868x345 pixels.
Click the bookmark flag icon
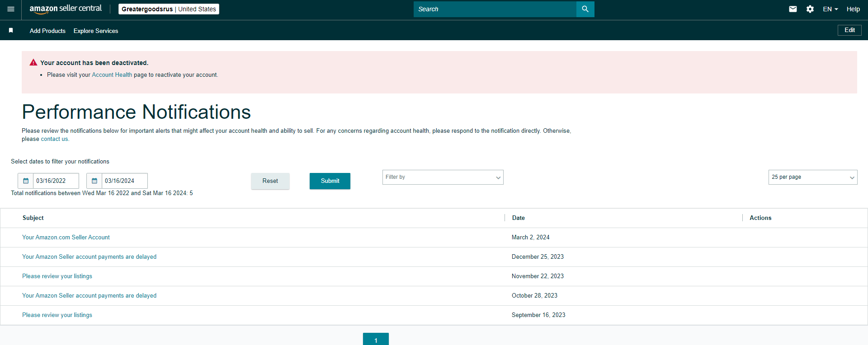[x=11, y=30]
